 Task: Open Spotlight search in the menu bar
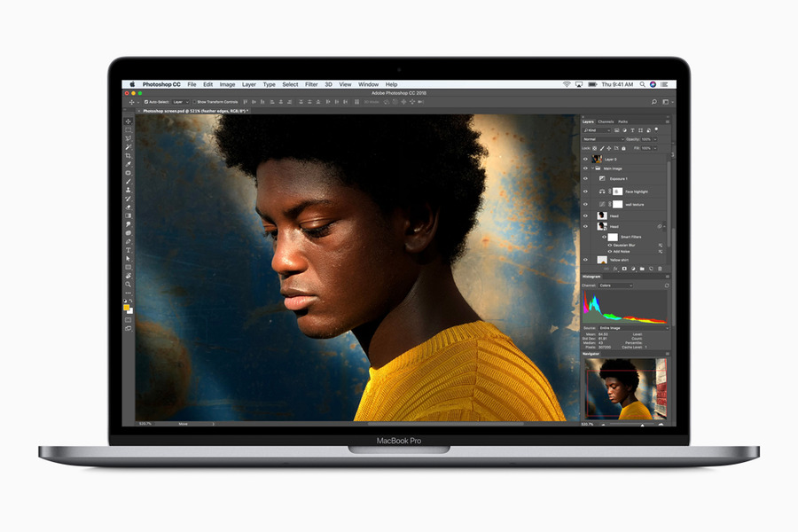coord(642,84)
